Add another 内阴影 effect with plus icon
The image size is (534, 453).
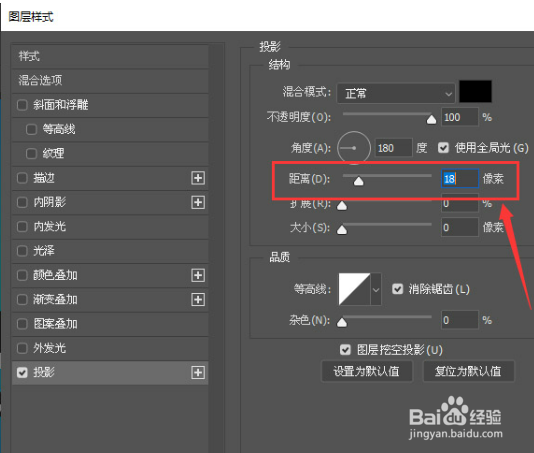198,202
